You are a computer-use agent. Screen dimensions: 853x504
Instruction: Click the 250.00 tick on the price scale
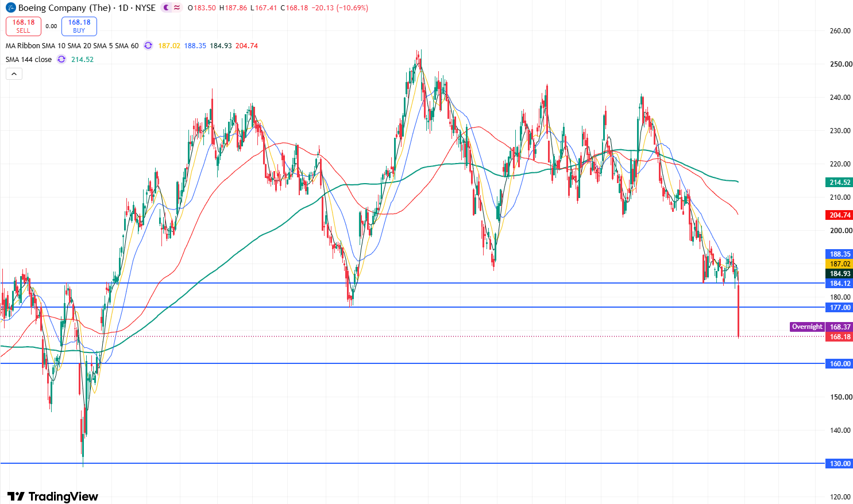coord(840,64)
